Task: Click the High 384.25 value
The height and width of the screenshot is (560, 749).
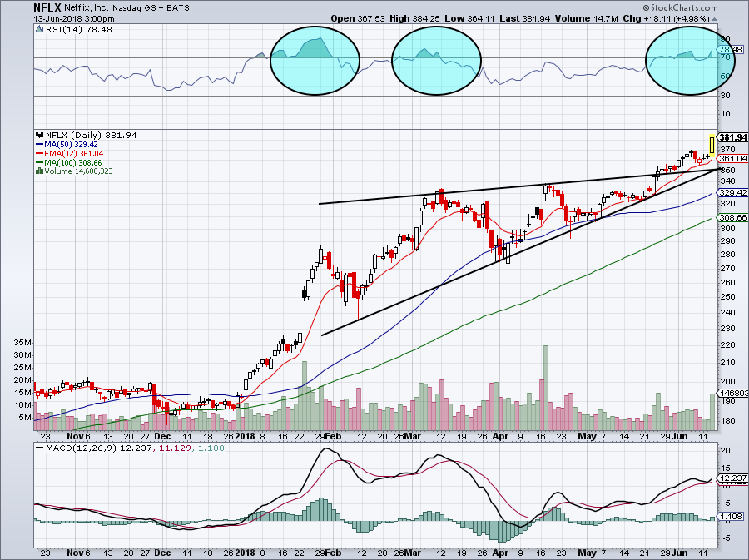Action: tap(414, 18)
